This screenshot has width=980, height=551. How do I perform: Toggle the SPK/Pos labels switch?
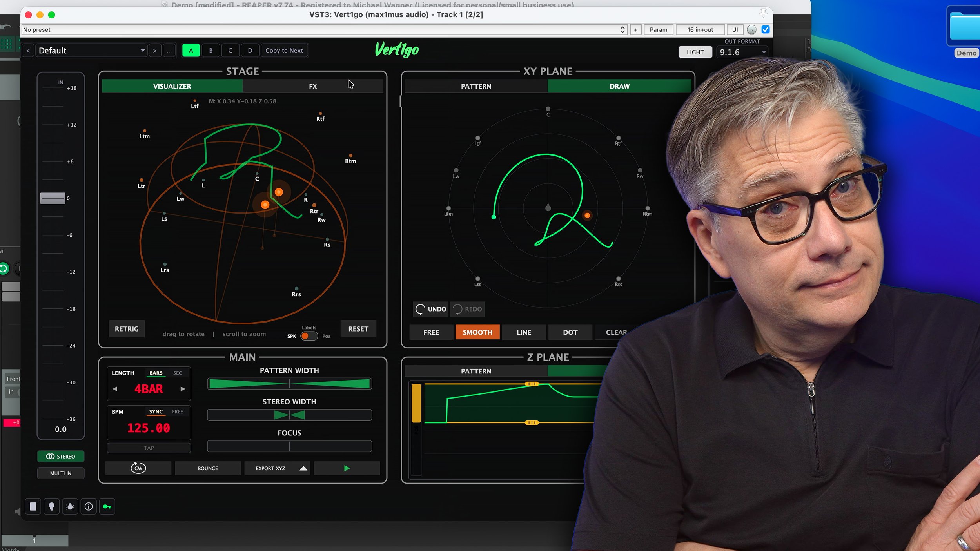[309, 336]
